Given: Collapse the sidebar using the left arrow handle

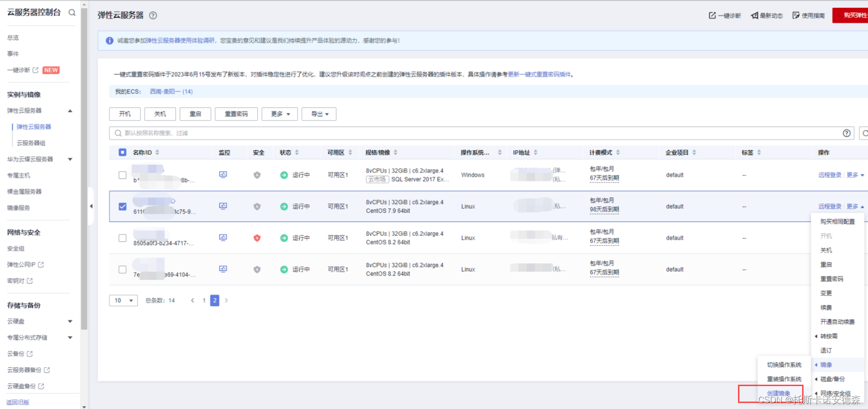Looking at the screenshot, I should click(91, 206).
